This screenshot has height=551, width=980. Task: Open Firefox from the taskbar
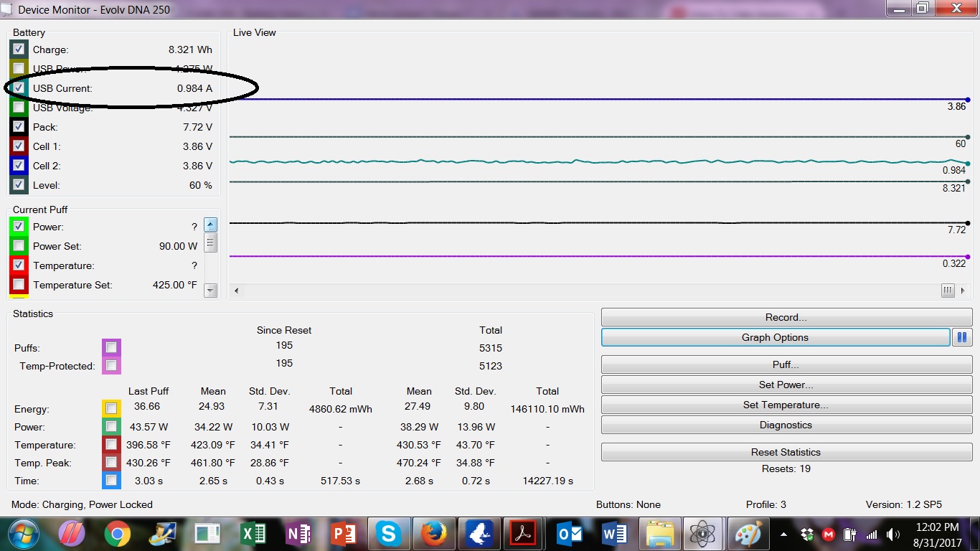pos(433,534)
